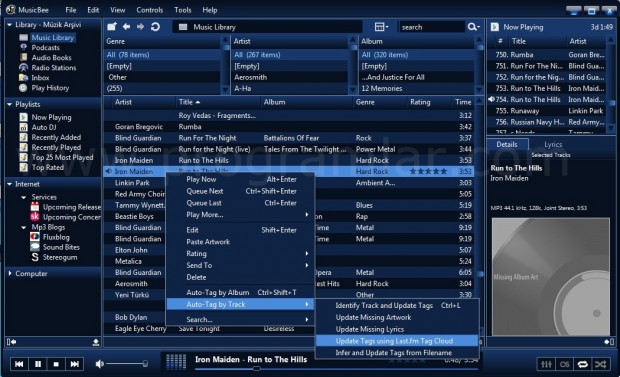620x377 pixels.
Task: Open the Tools menu
Action: coord(183,10)
